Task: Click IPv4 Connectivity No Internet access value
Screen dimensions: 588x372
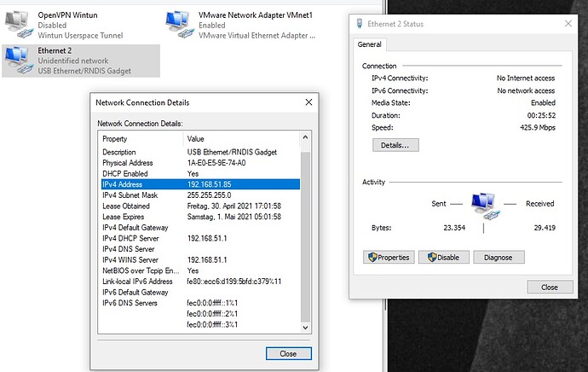Action: pyautogui.click(x=526, y=78)
